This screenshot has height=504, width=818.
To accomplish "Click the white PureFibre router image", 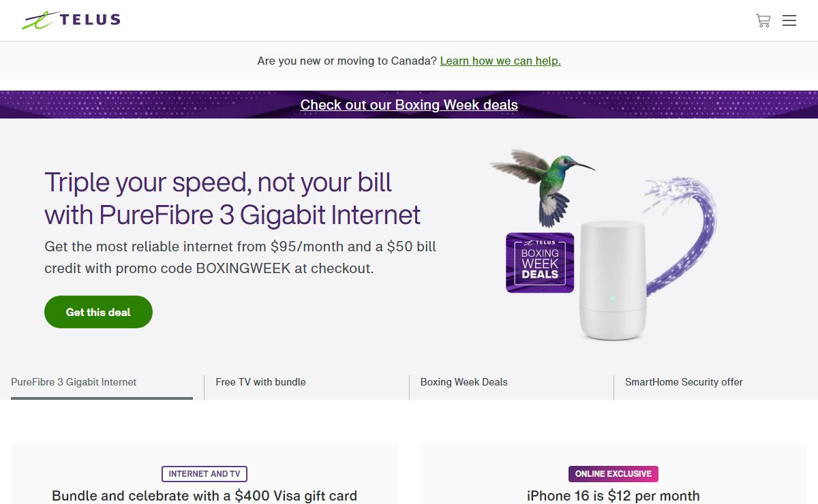I will [612, 279].
